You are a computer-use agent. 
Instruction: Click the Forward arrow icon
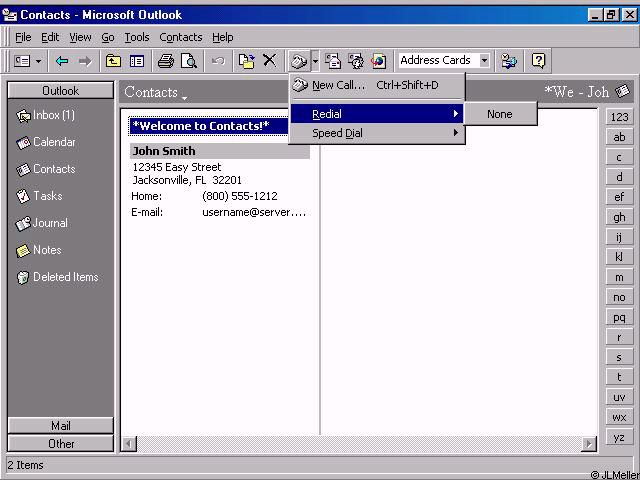pyautogui.click(x=85, y=61)
